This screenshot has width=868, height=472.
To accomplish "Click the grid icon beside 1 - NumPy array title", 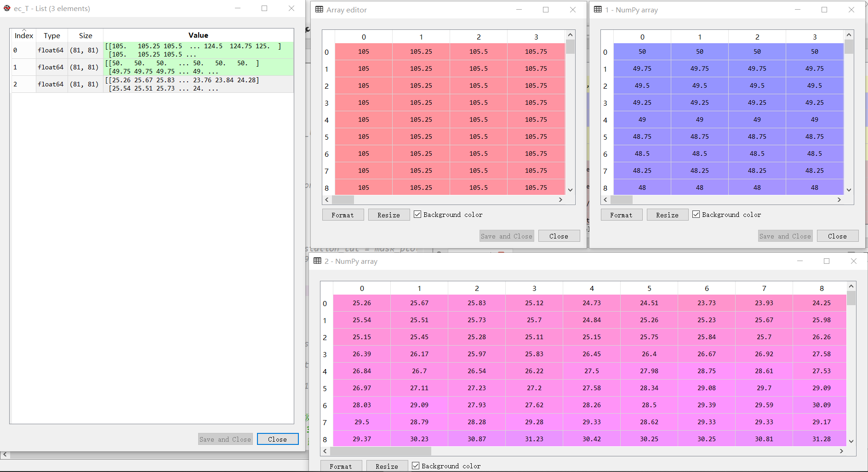I will [597, 9].
